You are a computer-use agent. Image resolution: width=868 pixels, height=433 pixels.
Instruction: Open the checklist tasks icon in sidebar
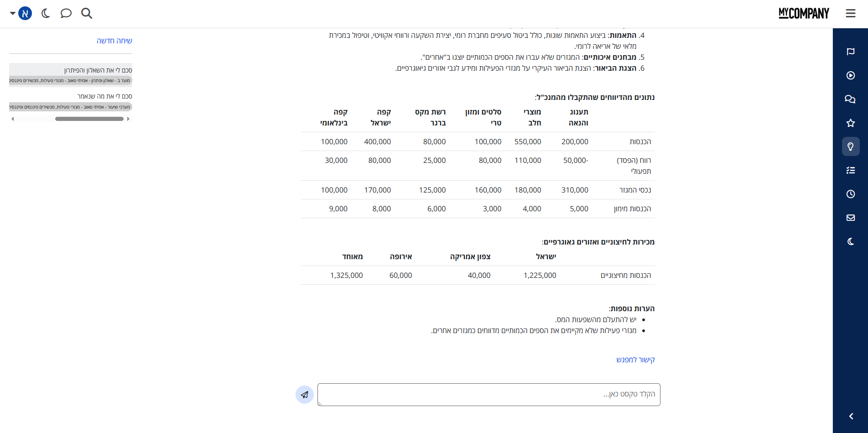coord(850,170)
